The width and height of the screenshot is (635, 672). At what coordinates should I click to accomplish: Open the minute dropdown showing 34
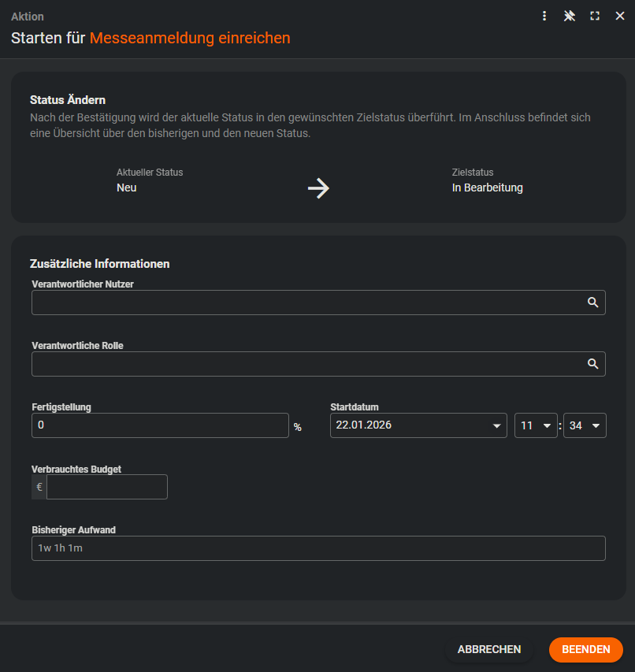(x=585, y=425)
